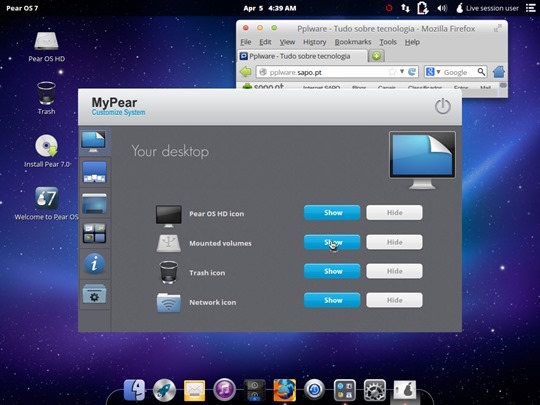Open search engine dropdown in Firefox
This screenshot has width=540, height=405.
tap(433, 72)
